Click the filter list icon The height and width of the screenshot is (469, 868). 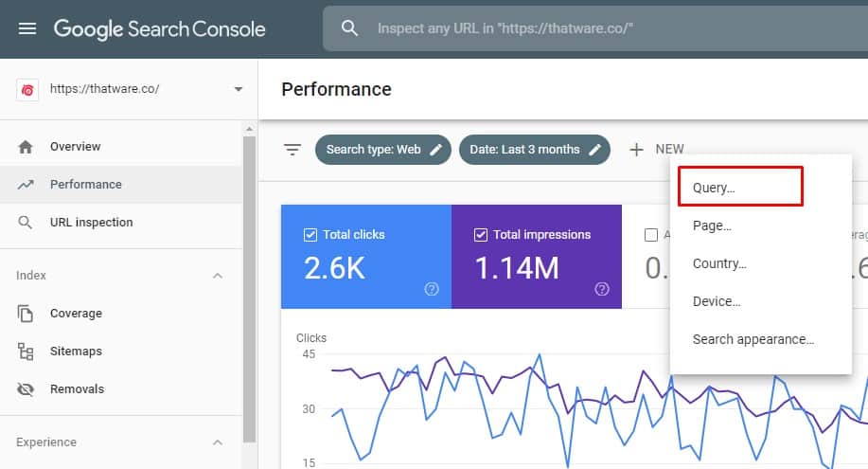pyautogui.click(x=292, y=150)
